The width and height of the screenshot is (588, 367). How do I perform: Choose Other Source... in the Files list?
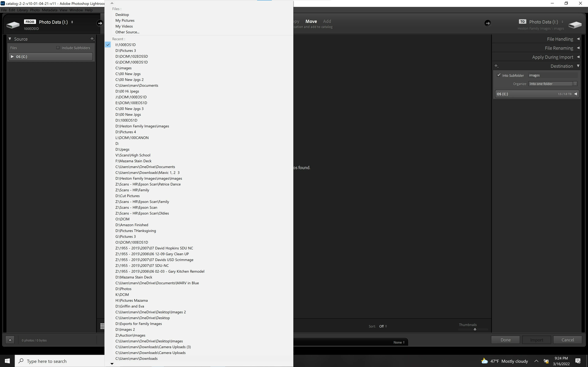(127, 32)
